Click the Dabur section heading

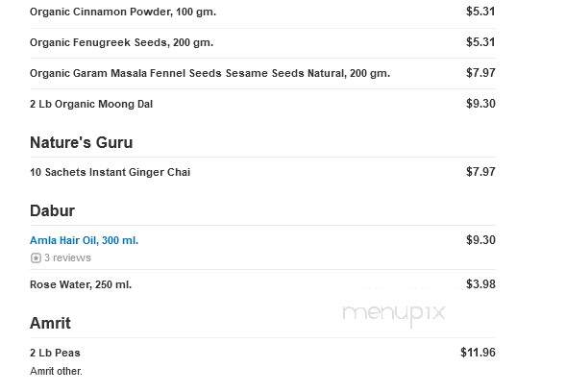coord(52,210)
